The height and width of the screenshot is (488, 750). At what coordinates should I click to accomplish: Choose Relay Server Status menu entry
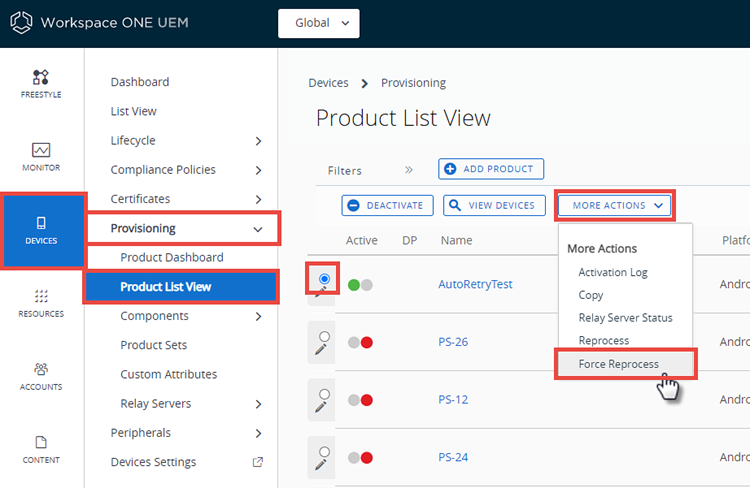[x=625, y=318]
